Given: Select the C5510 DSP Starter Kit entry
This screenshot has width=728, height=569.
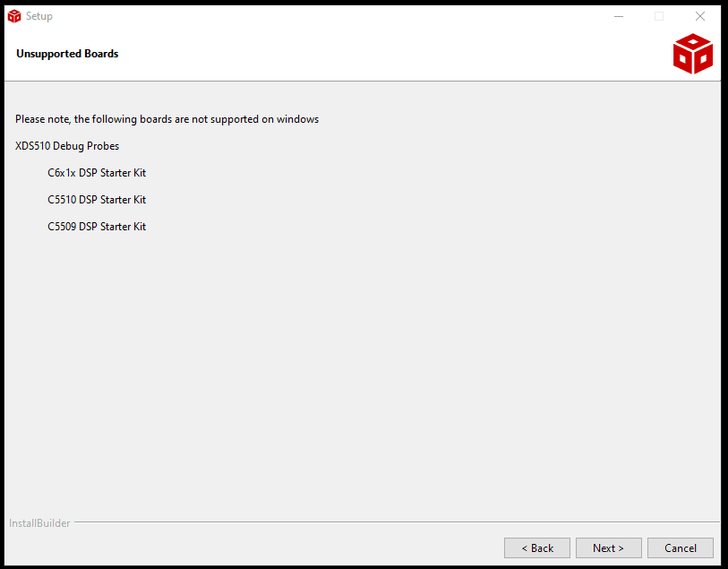Looking at the screenshot, I should click(97, 200).
